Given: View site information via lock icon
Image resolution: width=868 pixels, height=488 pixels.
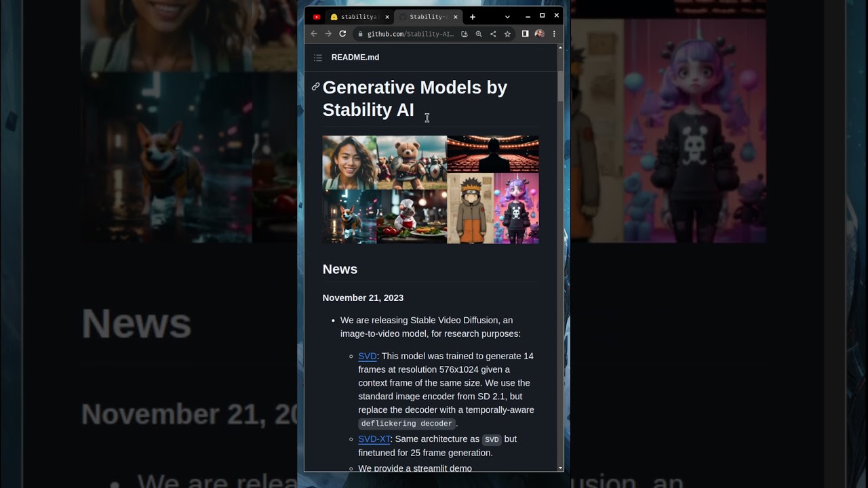Looking at the screenshot, I should pos(361,34).
